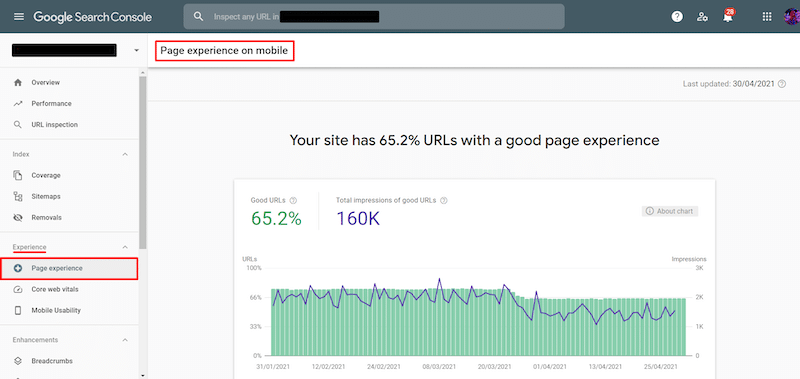Click the About chart button
The width and height of the screenshot is (800, 379).
(669, 211)
